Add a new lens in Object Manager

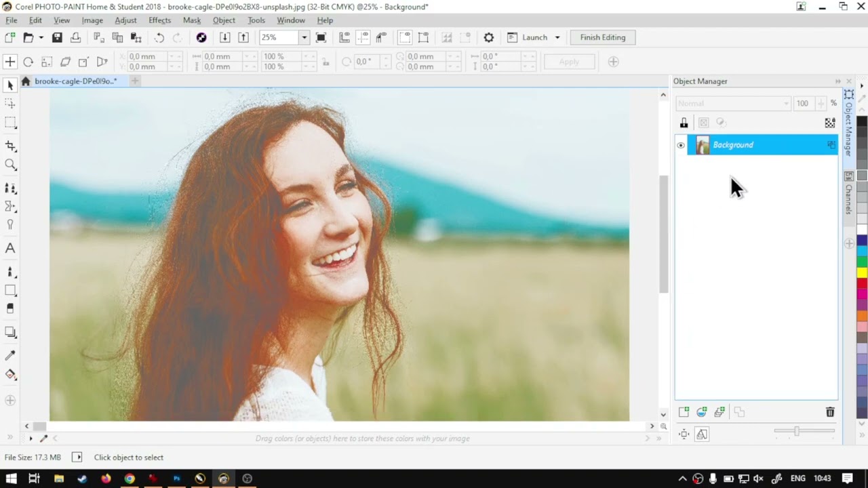(x=702, y=412)
